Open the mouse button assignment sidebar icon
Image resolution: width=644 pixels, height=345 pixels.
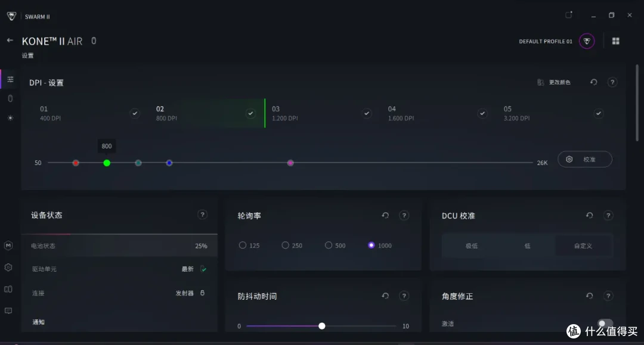(x=10, y=98)
